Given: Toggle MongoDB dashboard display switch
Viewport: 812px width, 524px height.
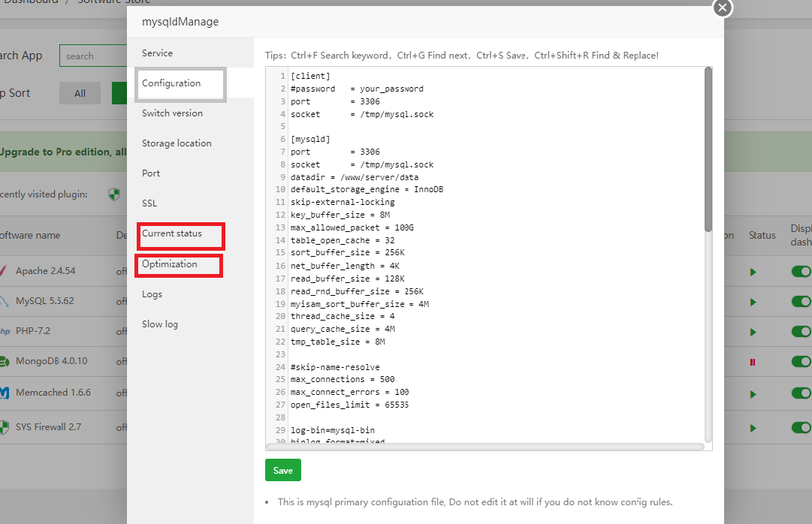Looking at the screenshot, I should 801,361.
